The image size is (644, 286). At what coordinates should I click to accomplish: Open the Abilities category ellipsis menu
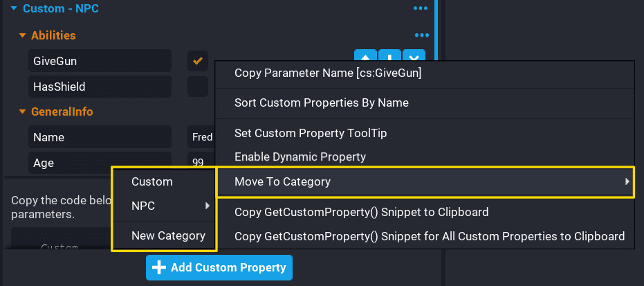click(x=421, y=35)
